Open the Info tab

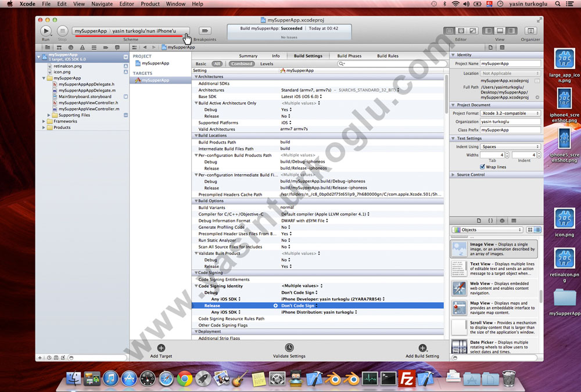(x=276, y=56)
